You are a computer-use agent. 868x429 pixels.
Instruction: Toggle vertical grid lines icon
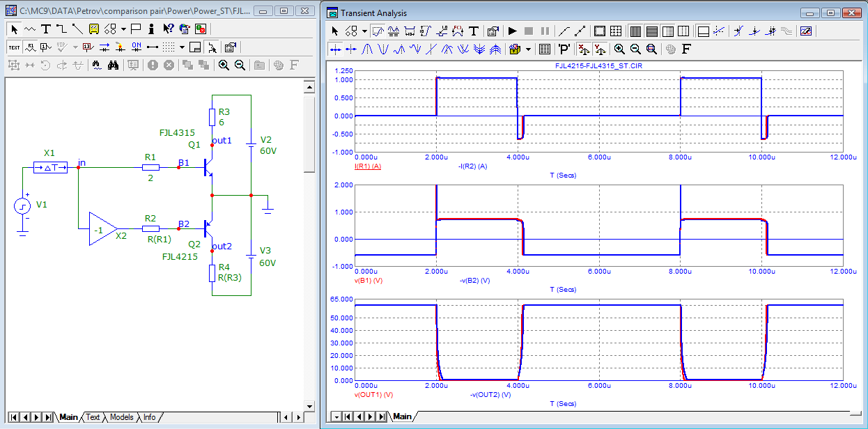coord(635,31)
